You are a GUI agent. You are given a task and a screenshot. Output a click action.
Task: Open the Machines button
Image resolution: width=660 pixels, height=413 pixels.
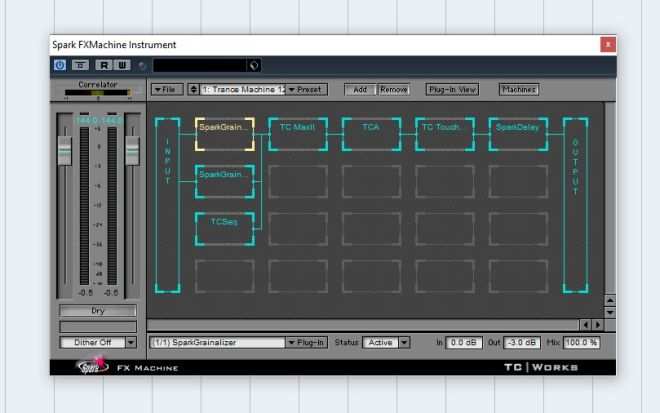[519, 90]
